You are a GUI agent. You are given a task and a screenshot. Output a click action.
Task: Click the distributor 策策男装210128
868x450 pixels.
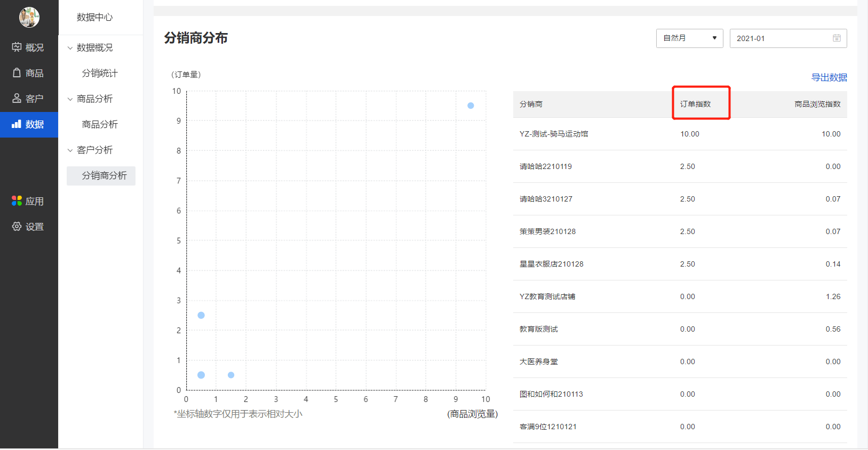click(x=547, y=231)
